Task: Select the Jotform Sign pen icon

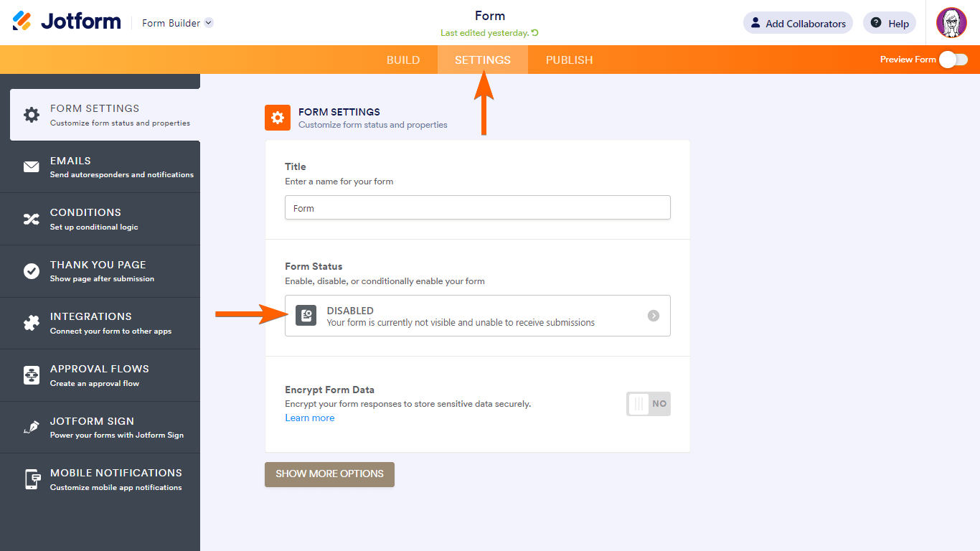Action: pos(31,427)
